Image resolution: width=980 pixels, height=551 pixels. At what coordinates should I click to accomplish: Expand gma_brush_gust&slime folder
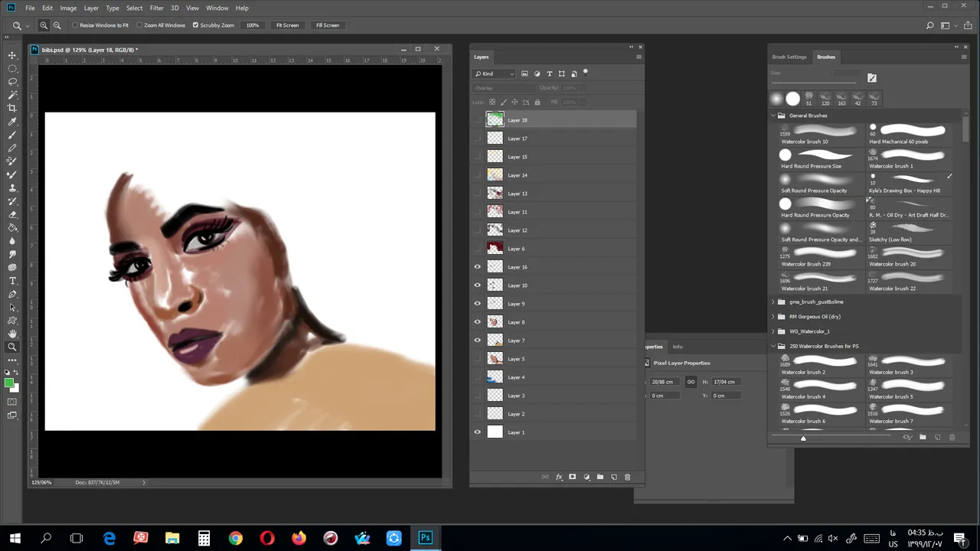pos(773,302)
